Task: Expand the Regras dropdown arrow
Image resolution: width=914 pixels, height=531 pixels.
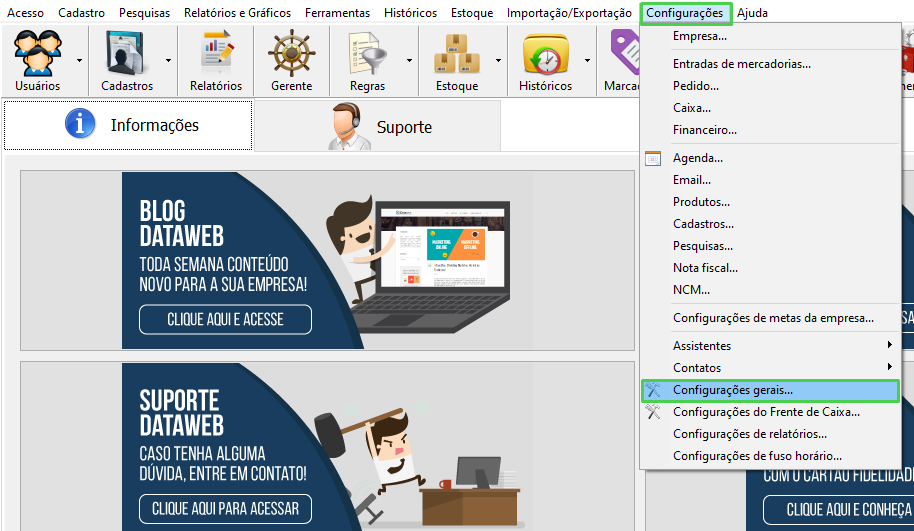Action: 409,61
